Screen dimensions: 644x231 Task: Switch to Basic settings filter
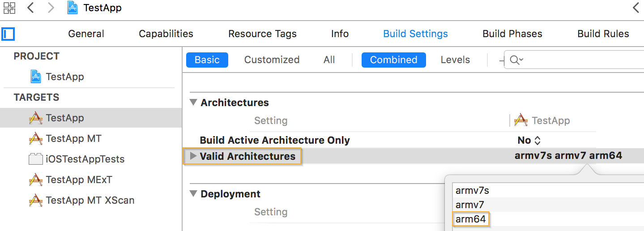(207, 60)
